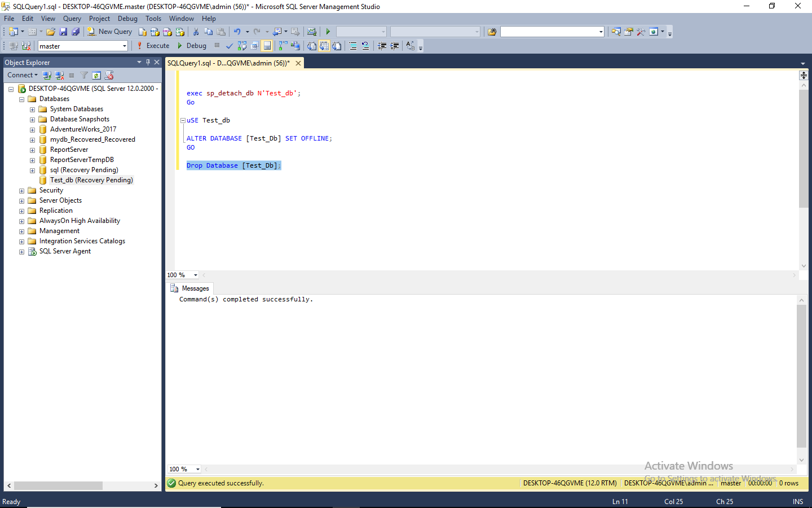Click the Execute button

[x=153, y=46]
